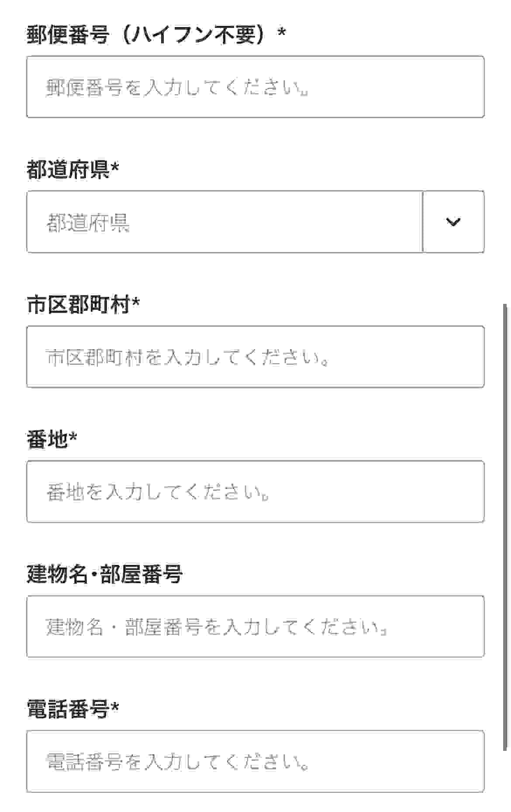Click the 郵便番号 heading label text
Screen dimensions: 511x812
point(68,35)
